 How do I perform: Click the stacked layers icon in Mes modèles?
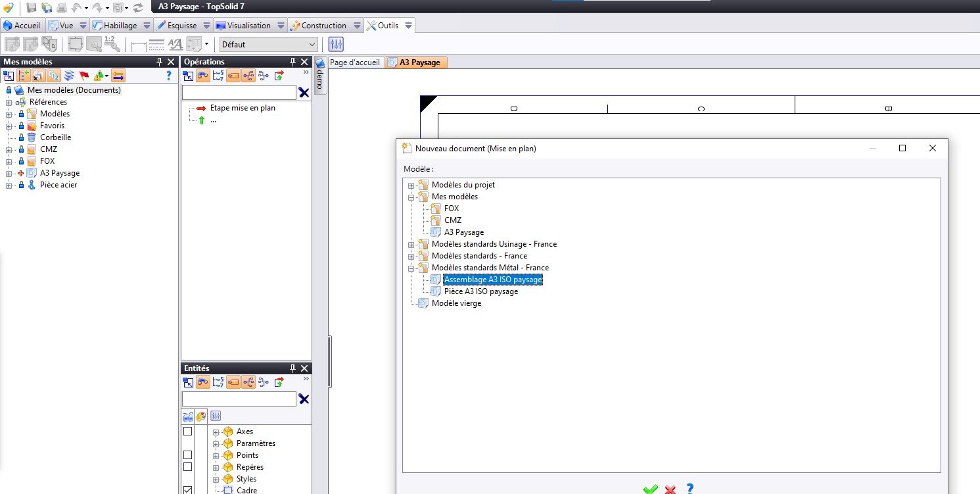tap(69, 76)
